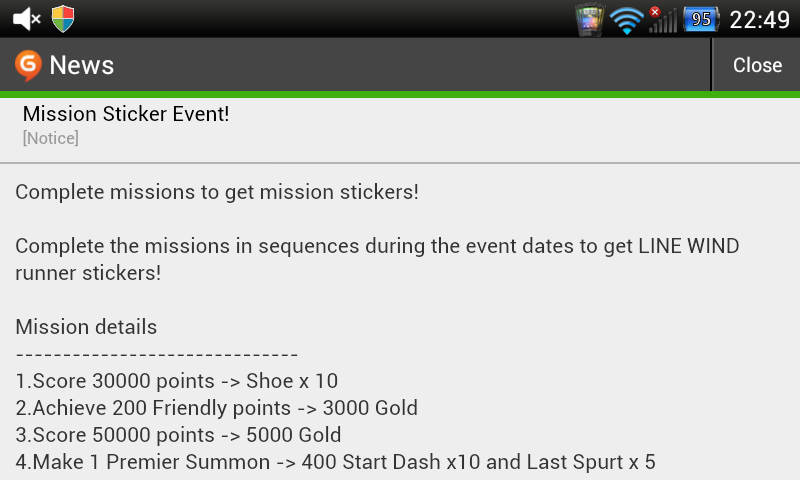The image size is (800, 480).
Task: Open the Mission Sticker Event! headline
Action: coord(126,114)
